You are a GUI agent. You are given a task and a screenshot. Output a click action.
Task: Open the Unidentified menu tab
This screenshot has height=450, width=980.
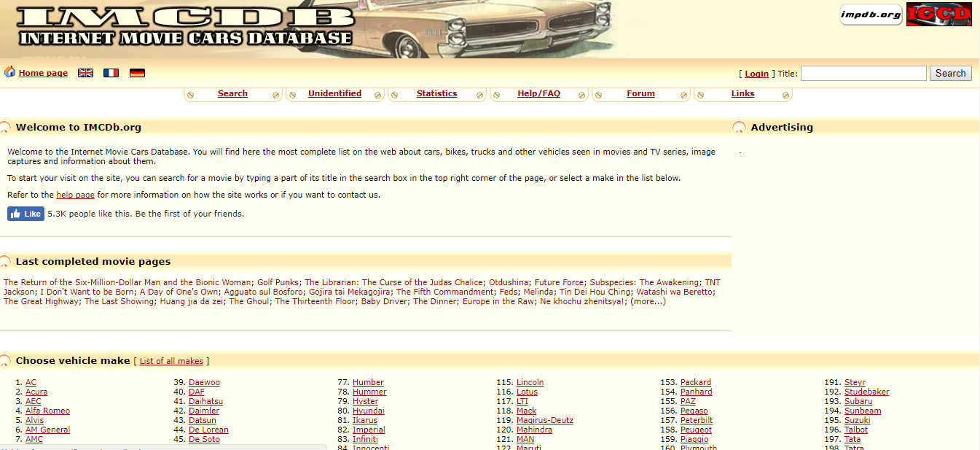coord(334,93)
